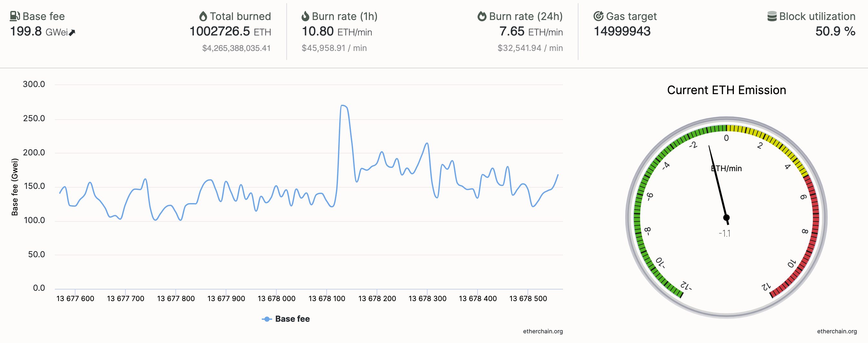Screen dimensions: 868x343
Task: Open etherchain.org credit under the emission gauge
Action: [837, 331]
